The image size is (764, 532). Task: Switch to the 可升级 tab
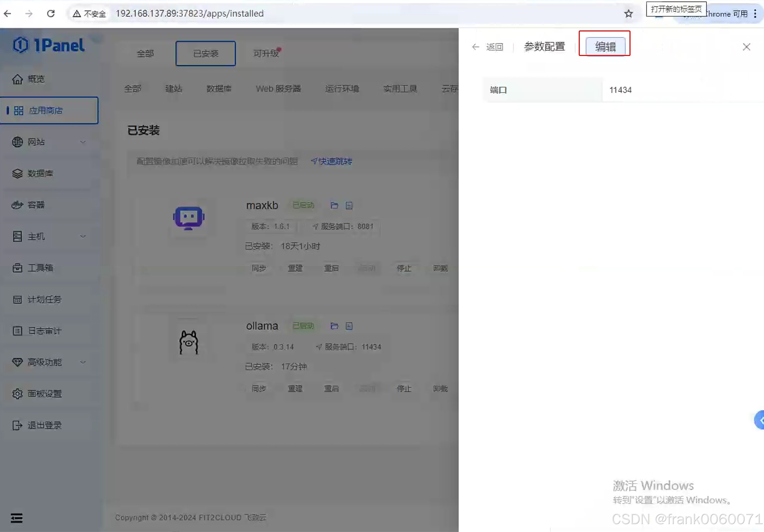(266, 54)
